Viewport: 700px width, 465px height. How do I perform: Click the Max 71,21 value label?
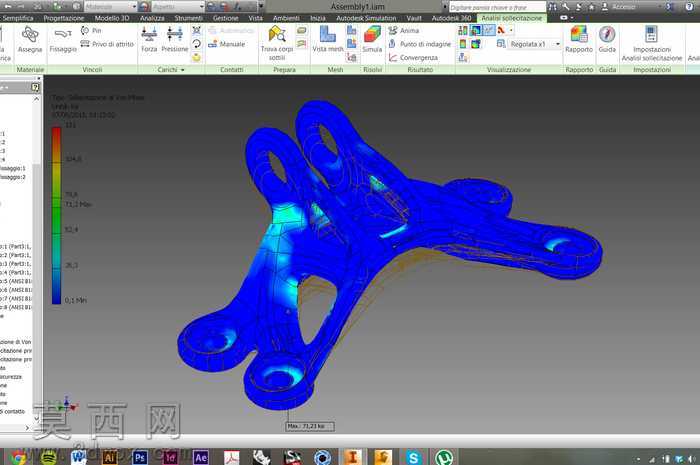pos(310,426)
